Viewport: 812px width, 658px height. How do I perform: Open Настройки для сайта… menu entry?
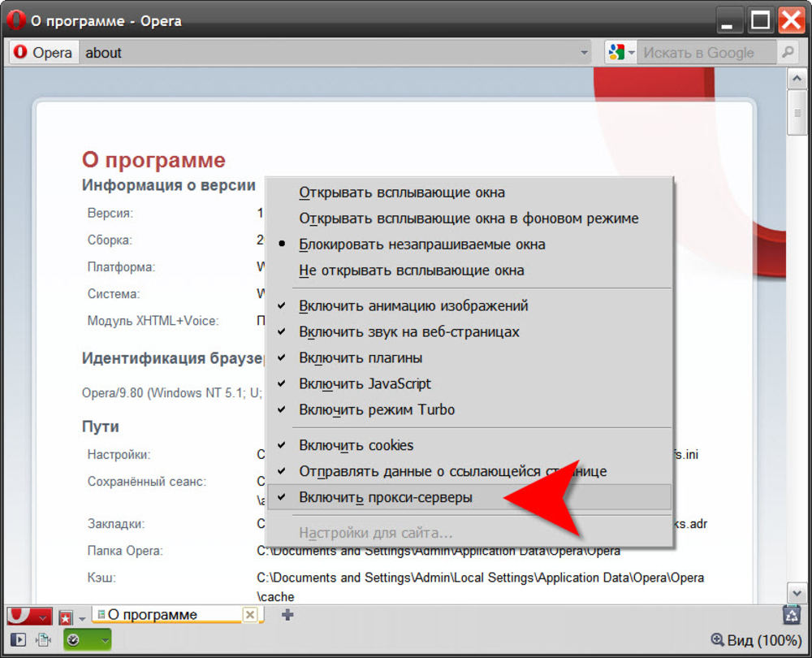coord(469,533)
